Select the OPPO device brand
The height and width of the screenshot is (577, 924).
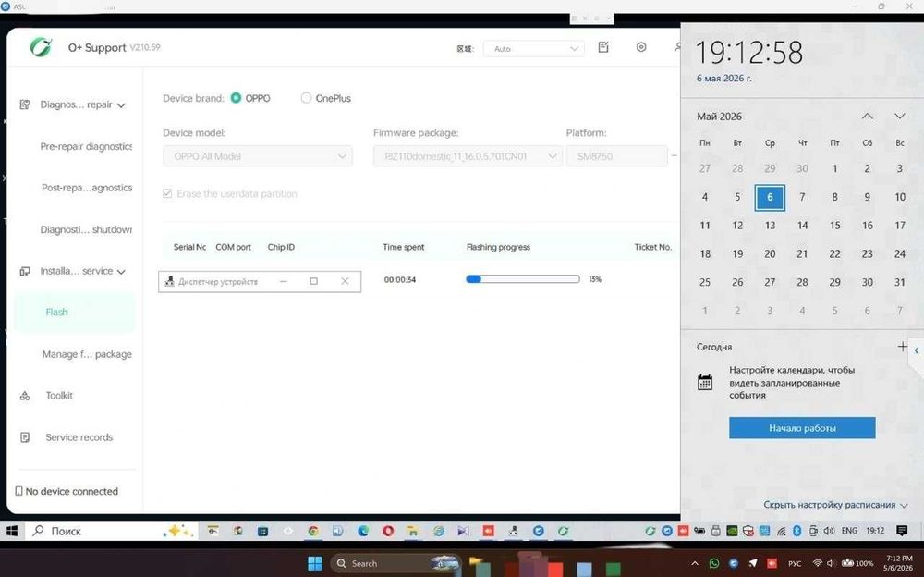click(x=236, y=98)
